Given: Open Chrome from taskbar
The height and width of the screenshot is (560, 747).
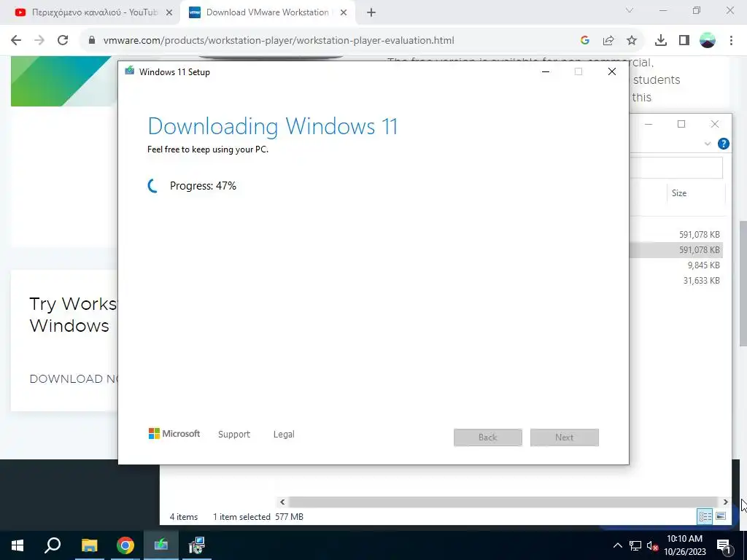Looking at the screenshot, I should (x=125, y=545).
